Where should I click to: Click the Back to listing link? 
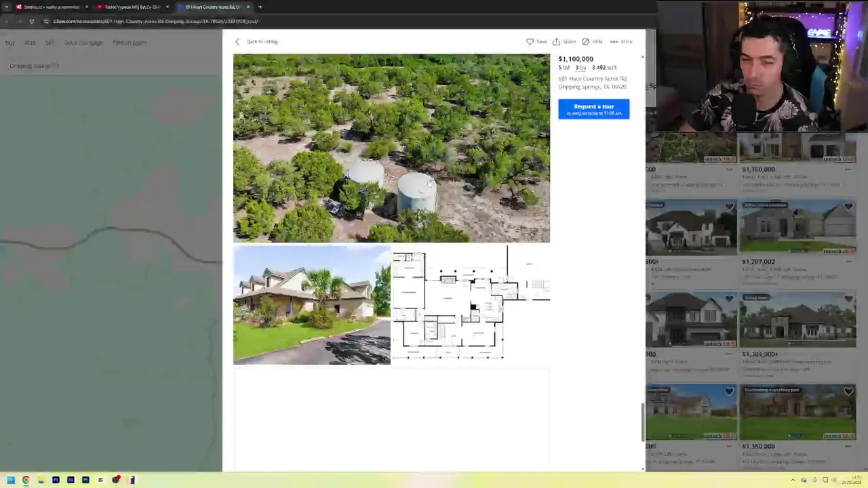[262, 41]
